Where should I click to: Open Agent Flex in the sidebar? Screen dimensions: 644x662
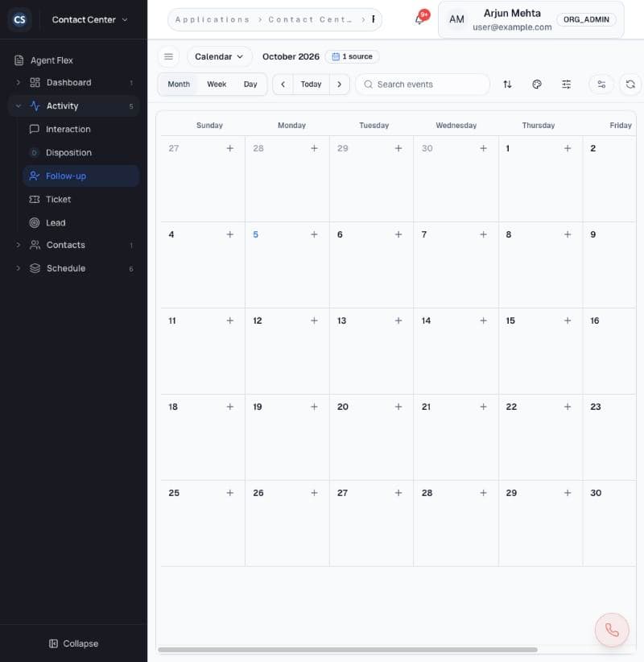click(x=74, y=60)
